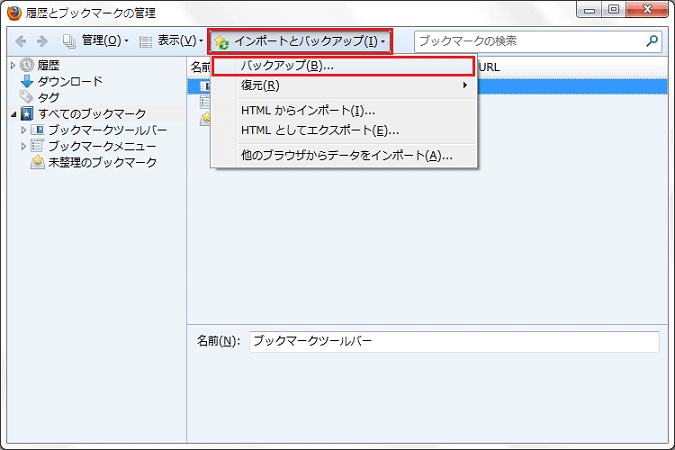The image size is (675, 450).
Task: Choose HTML としてエクスポート option
Action: [x=320, y=130]
